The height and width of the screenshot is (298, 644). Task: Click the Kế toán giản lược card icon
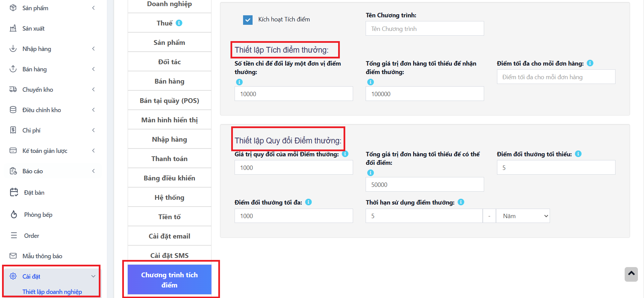pos(13,151)
